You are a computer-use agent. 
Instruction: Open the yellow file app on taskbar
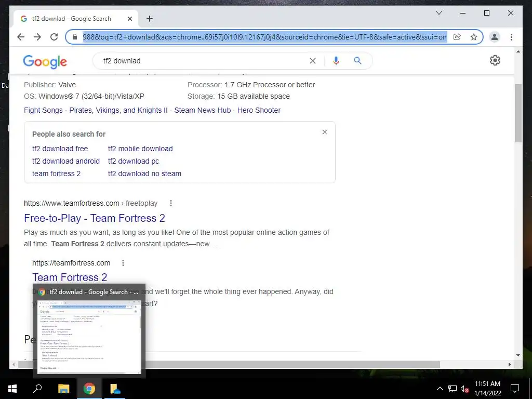(115, 389)
